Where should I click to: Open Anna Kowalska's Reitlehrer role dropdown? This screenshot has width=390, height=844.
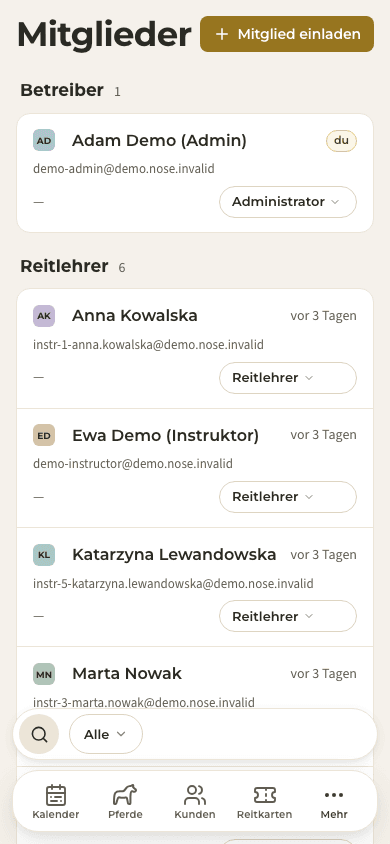[288, 378]
